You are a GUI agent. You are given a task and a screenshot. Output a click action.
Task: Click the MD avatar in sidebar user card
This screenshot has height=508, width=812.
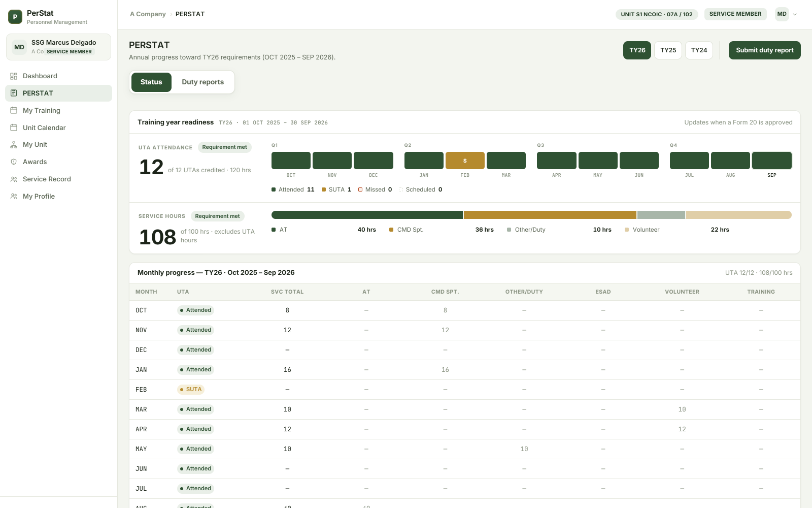point(19,47)
